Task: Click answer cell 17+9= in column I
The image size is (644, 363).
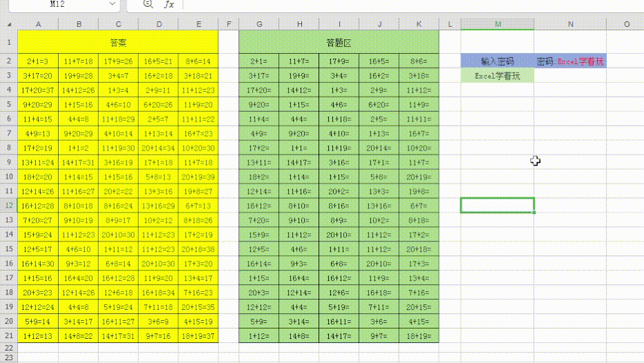Action: pyautogui.click(x=339, y=61)
